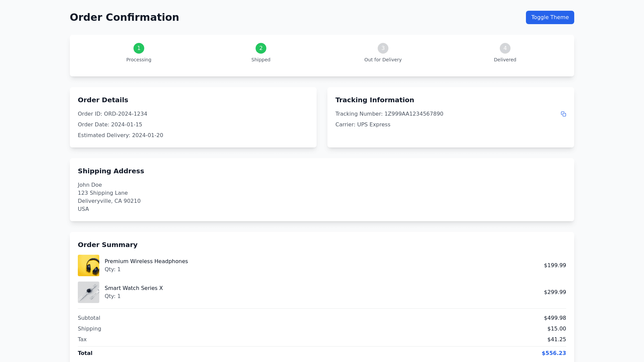Click the Carrier UPS Express text
Screen dimensions: 644x362
pos(363,125)
